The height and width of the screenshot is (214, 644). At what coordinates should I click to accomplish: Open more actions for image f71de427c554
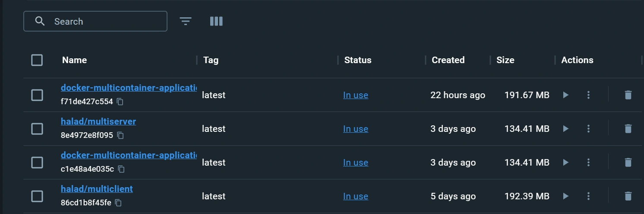(588, 95)
